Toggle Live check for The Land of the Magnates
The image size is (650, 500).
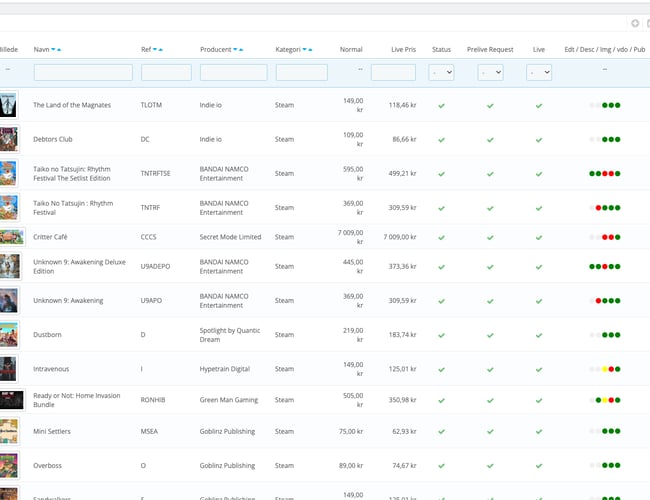(x=539, y=105)
